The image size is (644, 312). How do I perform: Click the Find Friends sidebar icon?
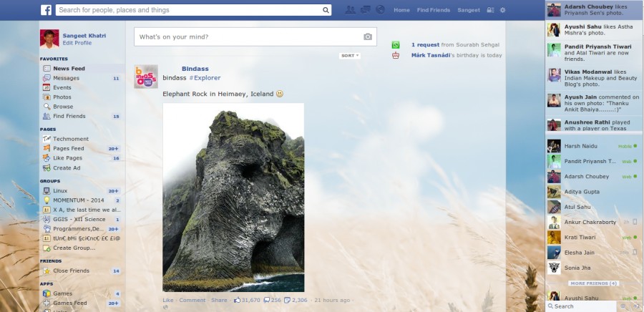(x=47, y=116)
